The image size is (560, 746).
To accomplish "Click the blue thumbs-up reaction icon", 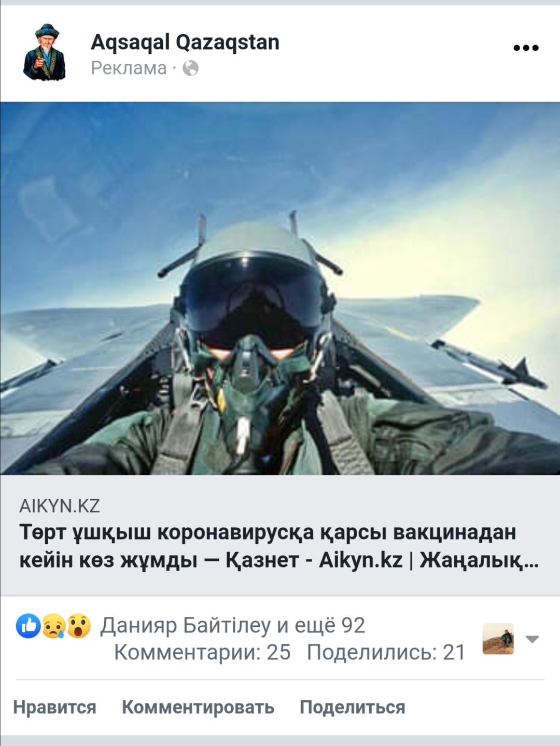I will [29, 626].
